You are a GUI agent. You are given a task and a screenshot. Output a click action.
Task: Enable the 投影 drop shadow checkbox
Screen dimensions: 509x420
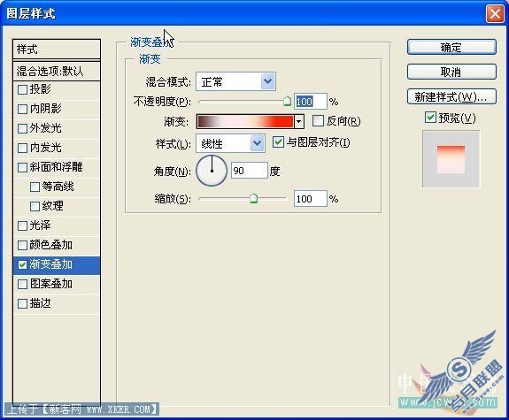22,90
